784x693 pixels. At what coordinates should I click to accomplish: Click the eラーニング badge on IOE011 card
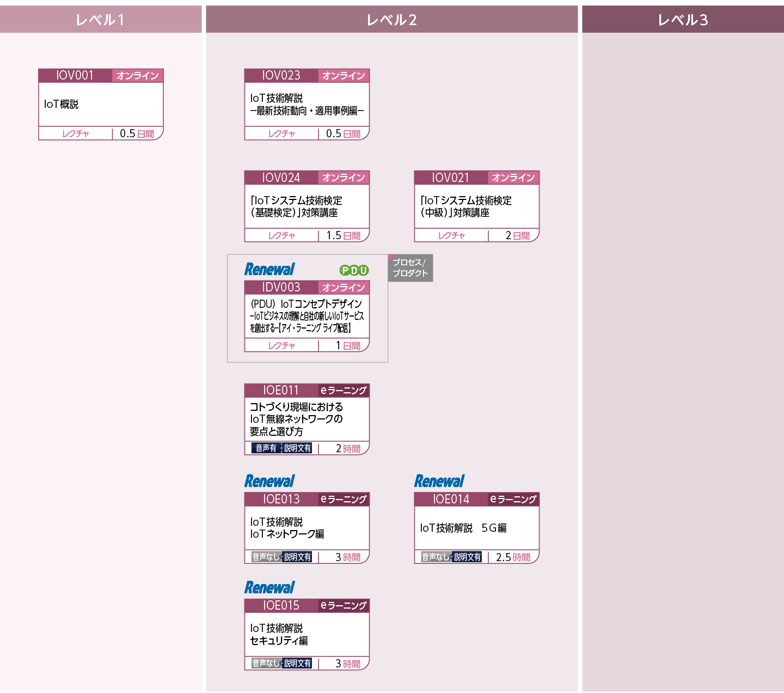coord(344,390)
